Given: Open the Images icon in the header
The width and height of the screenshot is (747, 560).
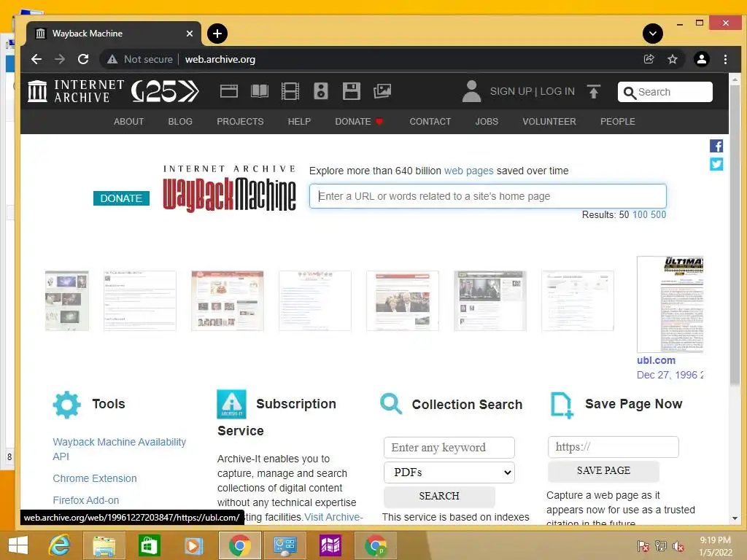Looking at the screenshot, I should tap(382, 91).
